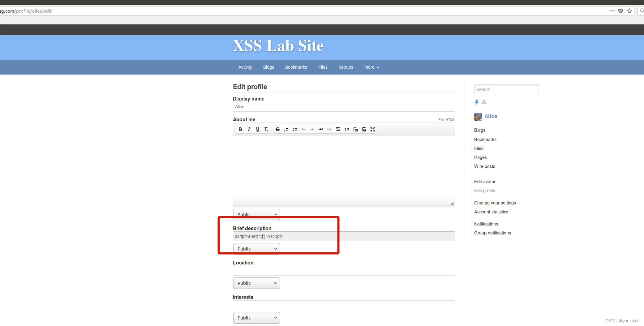Image resolution: width=644 pixels, height=326 pixels.
Task: Click Paste from Word icon
Action: coord(364,129)
